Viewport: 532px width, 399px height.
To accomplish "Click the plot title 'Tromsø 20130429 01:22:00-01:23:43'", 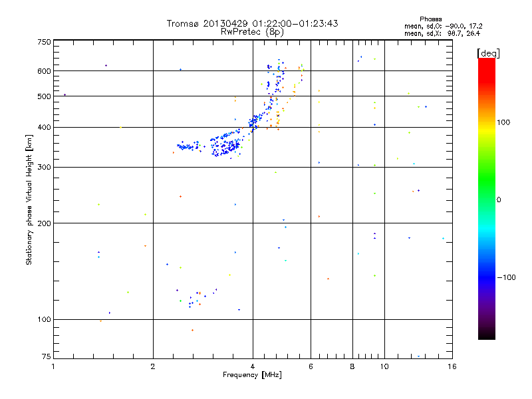I will (x=252, y=23).
